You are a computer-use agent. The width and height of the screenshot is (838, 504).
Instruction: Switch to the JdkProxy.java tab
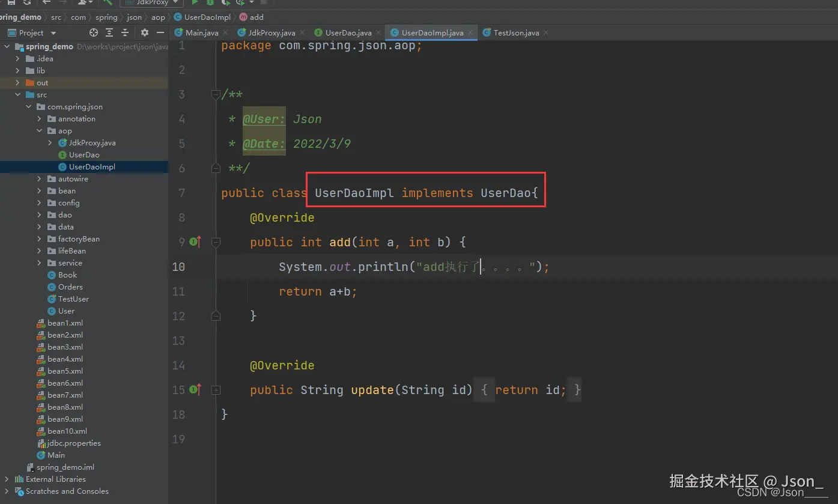pyautogui.click(x=272, y=33)
